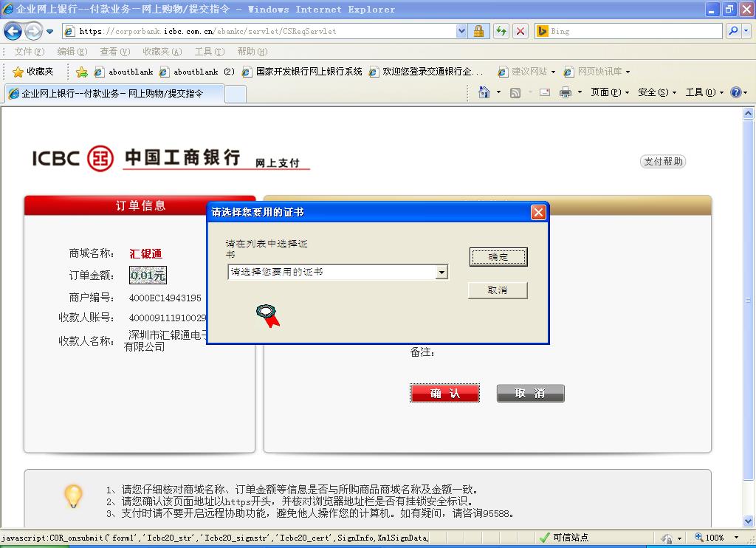This screenshot has width=756, height=548.
Task: Open the 帮助(H) menu
Action: (x=252, y=52)
